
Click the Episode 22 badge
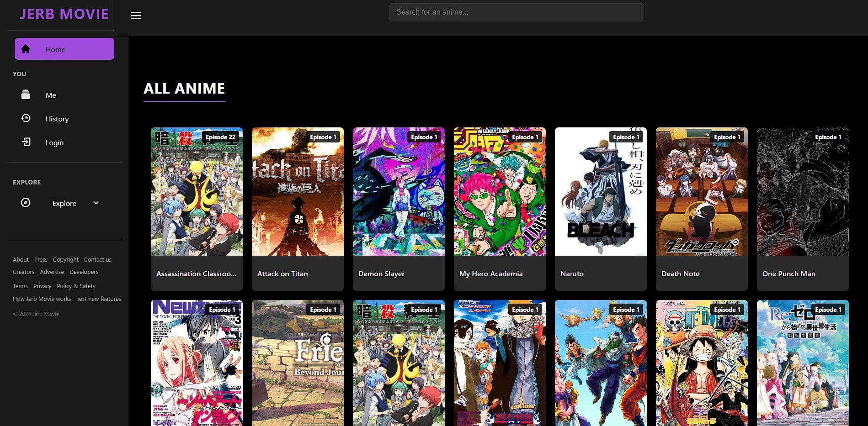pyautogui.click(x=220, y=137)
